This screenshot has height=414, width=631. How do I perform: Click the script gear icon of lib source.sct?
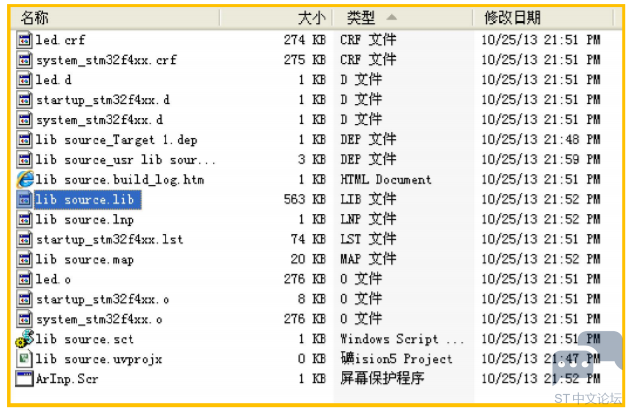click(25, 338)
